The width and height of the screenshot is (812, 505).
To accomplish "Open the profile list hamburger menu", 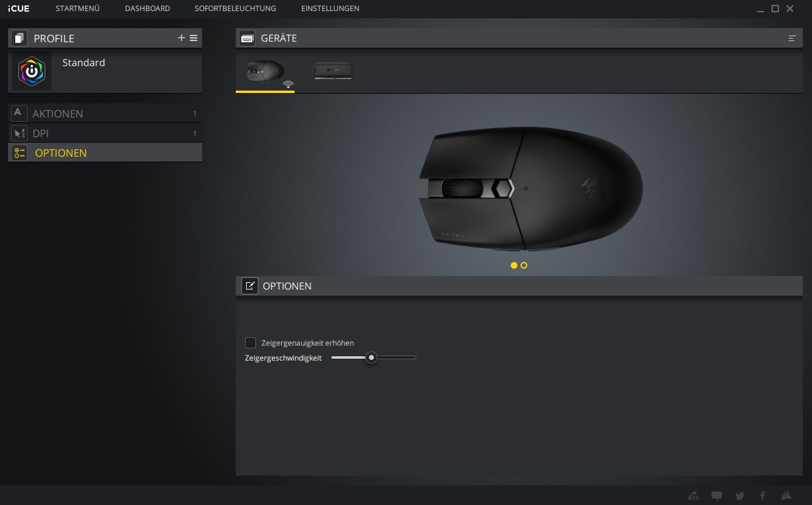I will [x=194, y=38].
